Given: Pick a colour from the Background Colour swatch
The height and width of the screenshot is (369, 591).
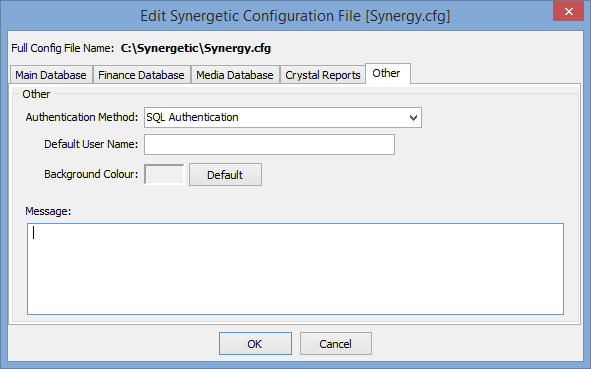Looking at the screenshot, I should [x=164, y=174].
